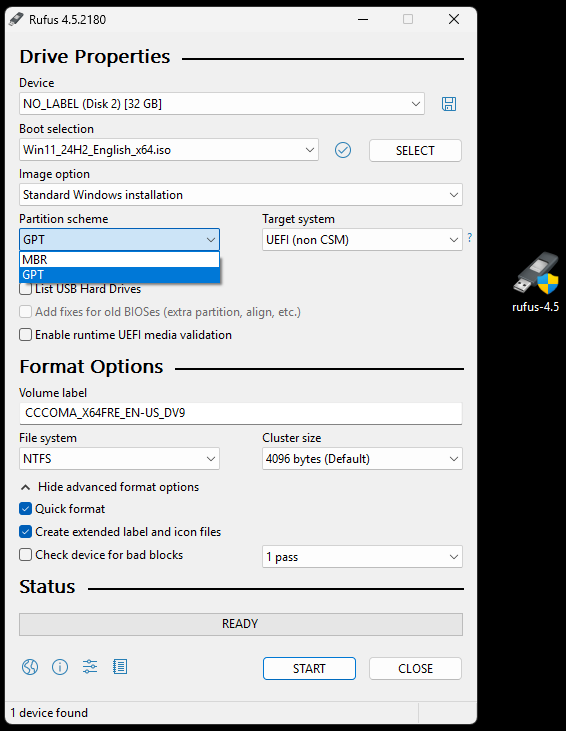The image size is (566, 731).
Task: Select GPT from partition scheme list
Action: pyautogui.click(x=119, y=275)
